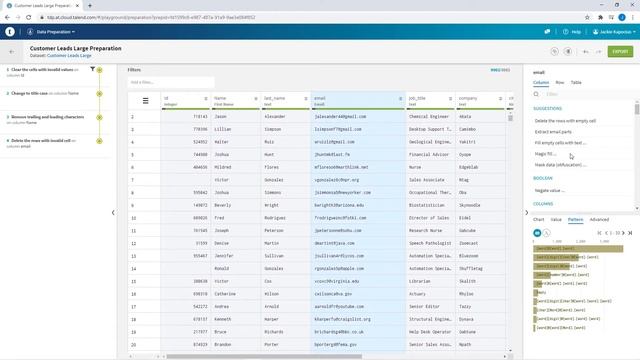The image size is (640, 360).
Task: Open the Help menu in header
Action: coord(572,32)
